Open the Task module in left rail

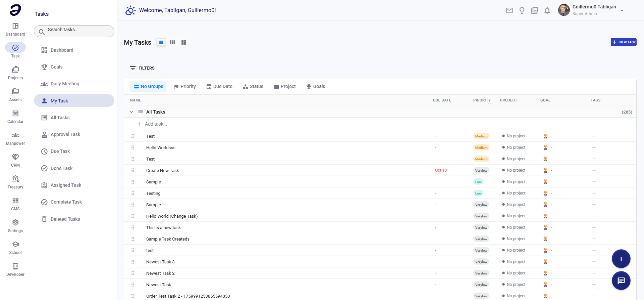tap(15, 50)
